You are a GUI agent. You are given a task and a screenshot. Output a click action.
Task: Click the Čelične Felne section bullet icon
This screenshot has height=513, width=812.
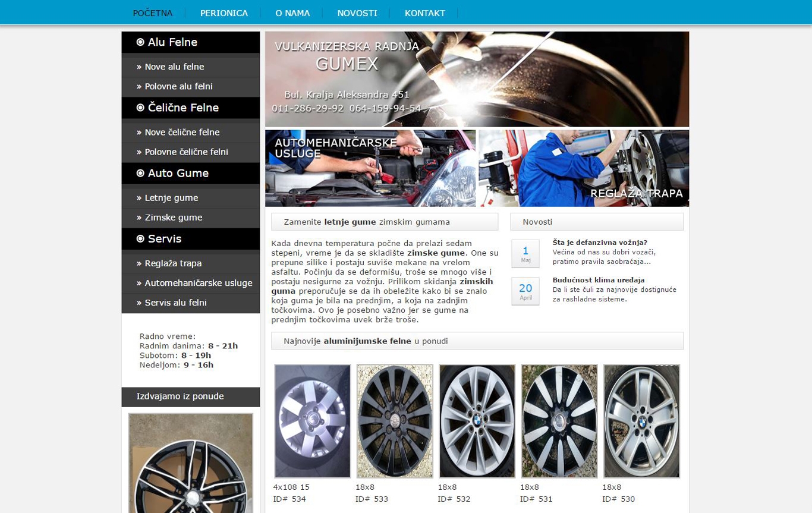pos(140,108)
